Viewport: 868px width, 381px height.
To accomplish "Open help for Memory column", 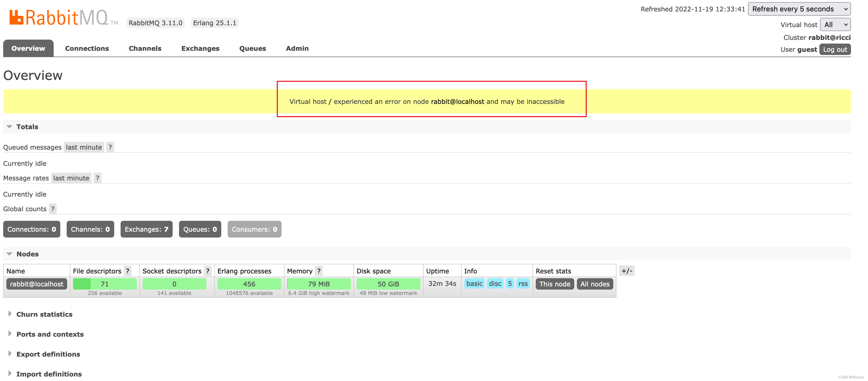I will point(319,271).
